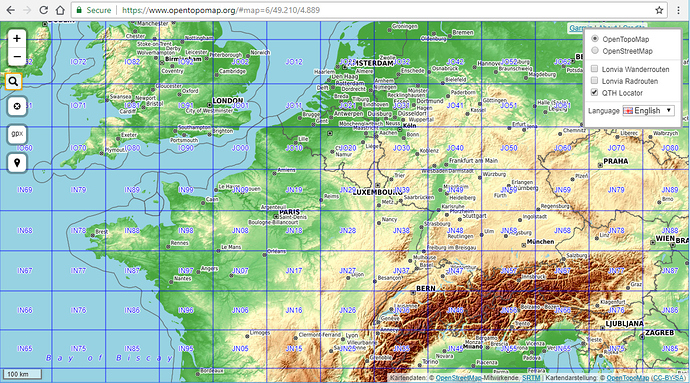Zoom in with the plus button

click(17, 39)
